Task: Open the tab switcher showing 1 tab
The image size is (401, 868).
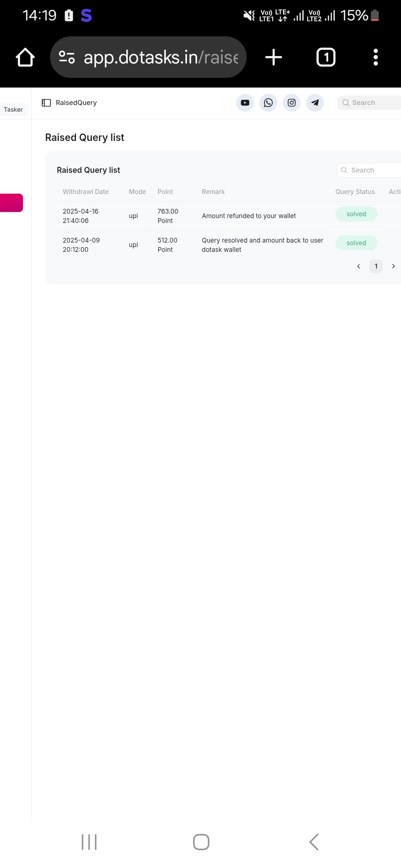Action: point(326,57)
